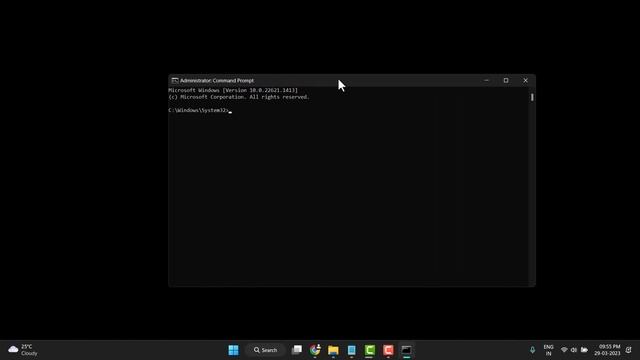The height and width of the screenshot is (360, 640).
Task: Open the 25°C Cloudy weather widget
Action: [x=23, y=350]
